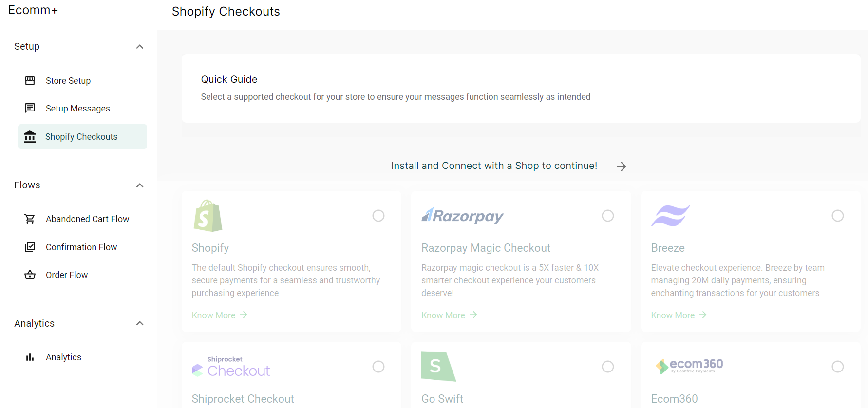The height and width of the screenshot is (408, 868).
Task: Click the Abandoned Cart Flow cart icon
Action: (x=30, y=219)
